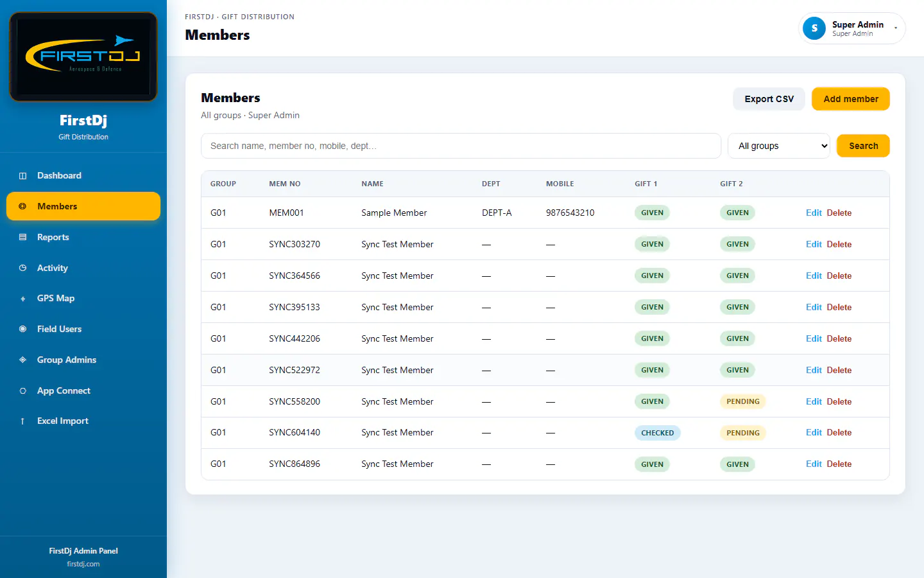Click the App Connect circle icon

[x=22, y=390]
